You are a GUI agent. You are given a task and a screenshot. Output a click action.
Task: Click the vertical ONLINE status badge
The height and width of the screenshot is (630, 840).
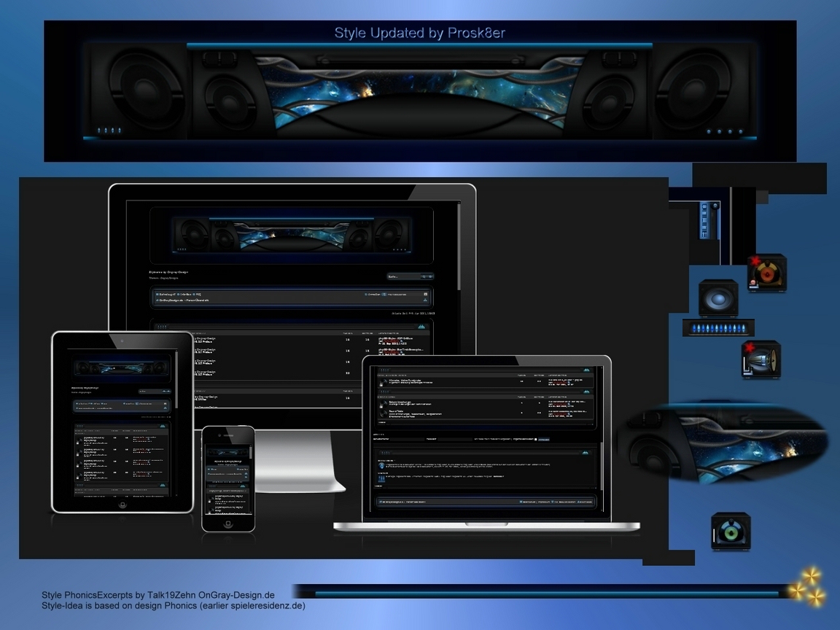pos(704,220)
